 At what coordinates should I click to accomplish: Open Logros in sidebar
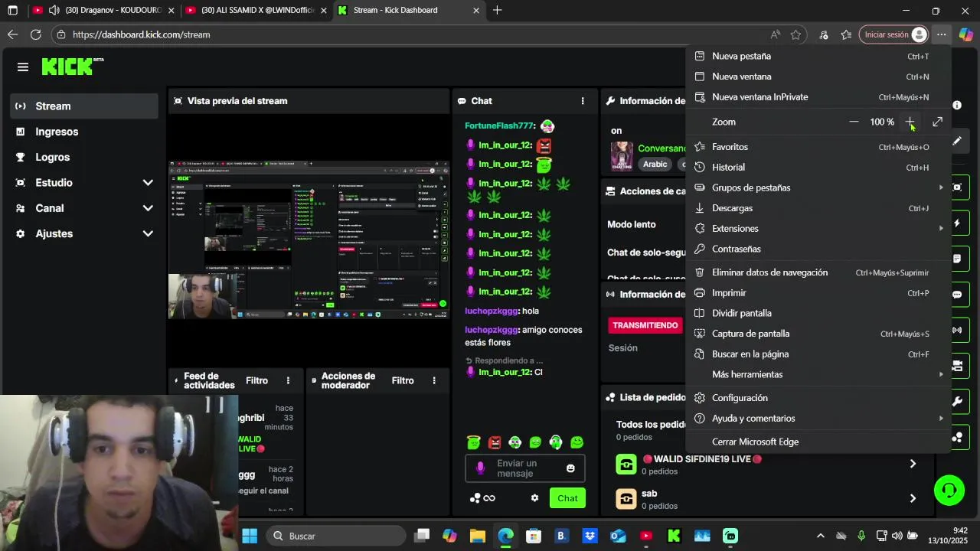pyautogui.click(x=84, y=157)
